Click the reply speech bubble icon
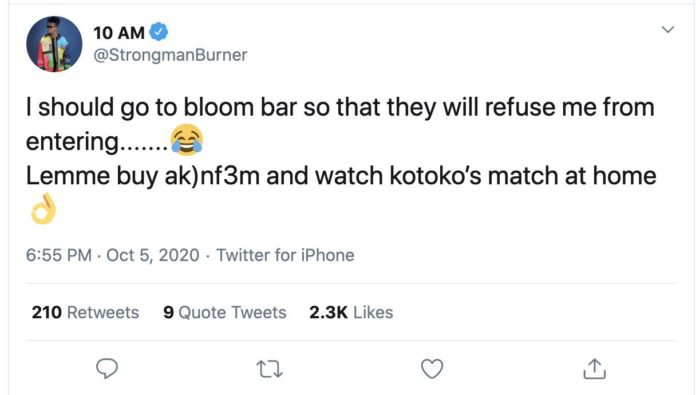Viewport: 696px width, 395px height. 107,368
